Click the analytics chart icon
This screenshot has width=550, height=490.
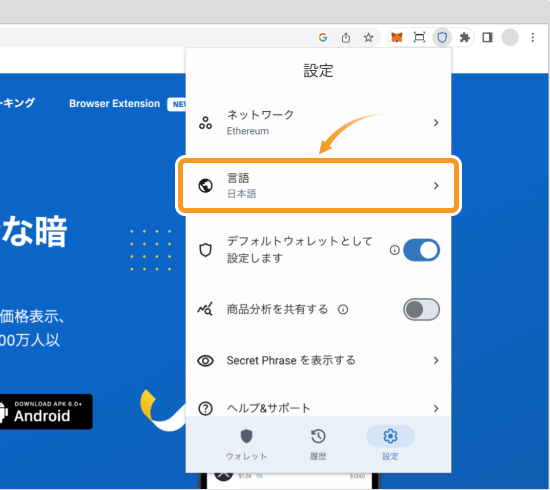(205, 309)
